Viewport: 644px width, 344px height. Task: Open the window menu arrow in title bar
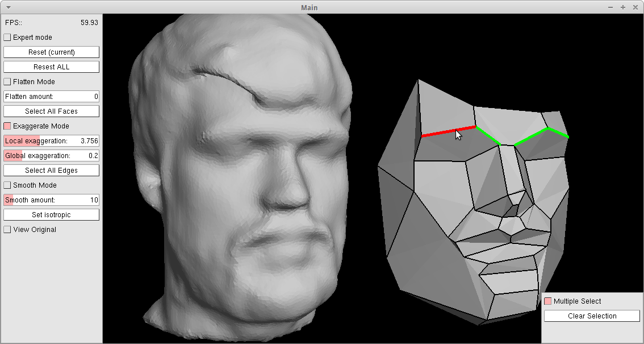pos(9,7)
